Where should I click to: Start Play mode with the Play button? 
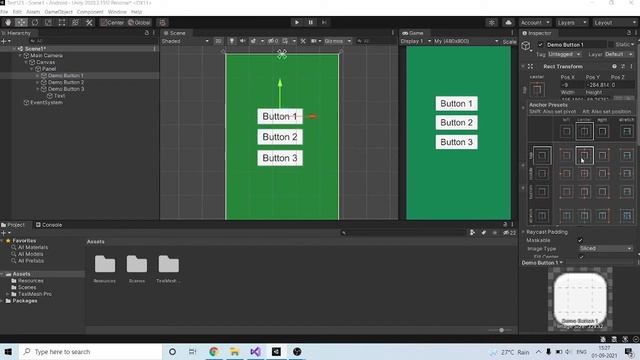(x=297, y=22)
